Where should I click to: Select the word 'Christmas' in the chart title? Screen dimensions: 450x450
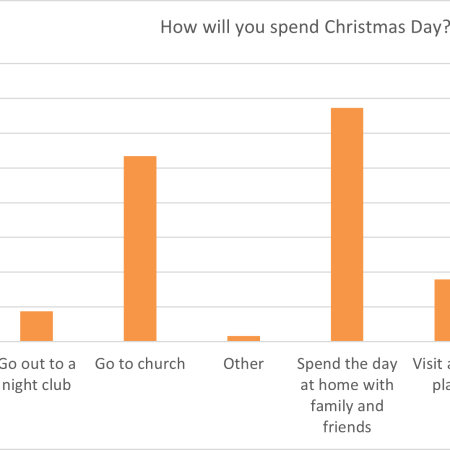tap(365, 27)
